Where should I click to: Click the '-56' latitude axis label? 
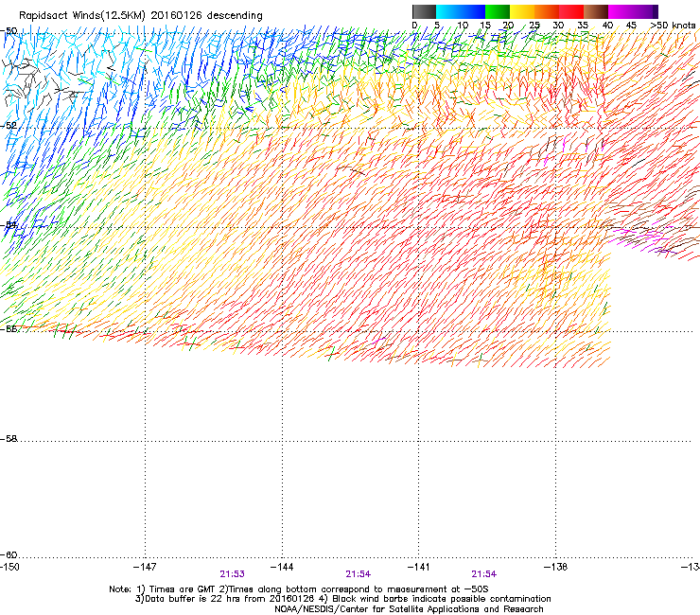(x=9, y=328)
